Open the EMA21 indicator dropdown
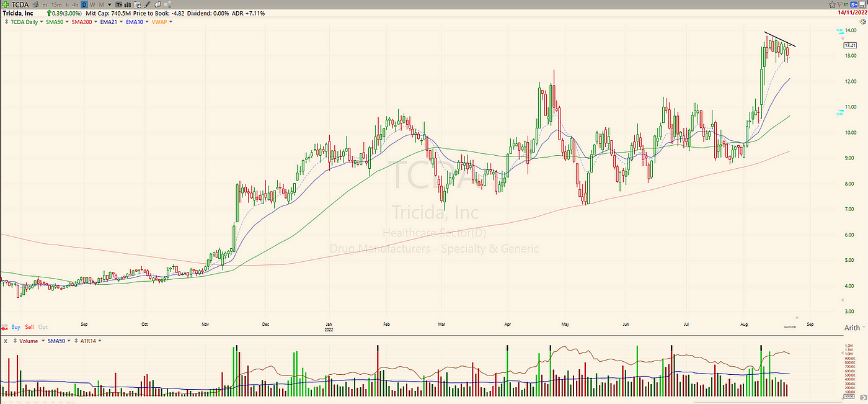The image size is (868, 404). pyautogui.click(x=121, y=22)
